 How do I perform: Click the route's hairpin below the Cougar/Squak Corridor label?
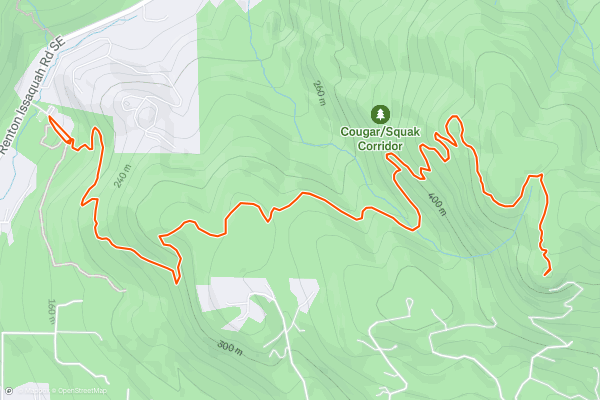(389, 155)
